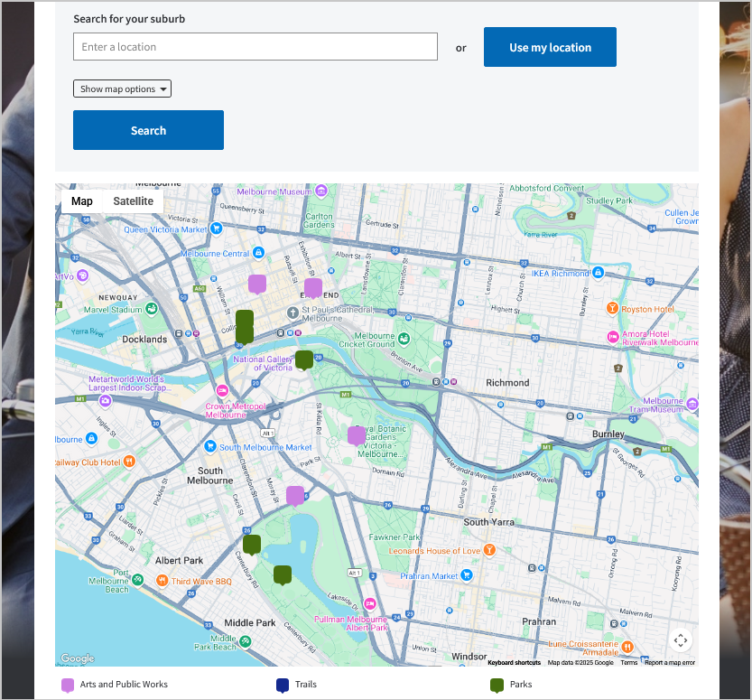
Task: Click the purple marker in South Melbourne
Action: tap(295, 495)
